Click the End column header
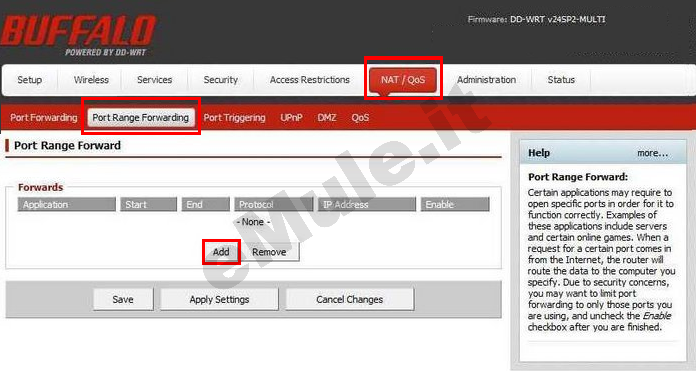696x371 pixels. pos(206,205)
